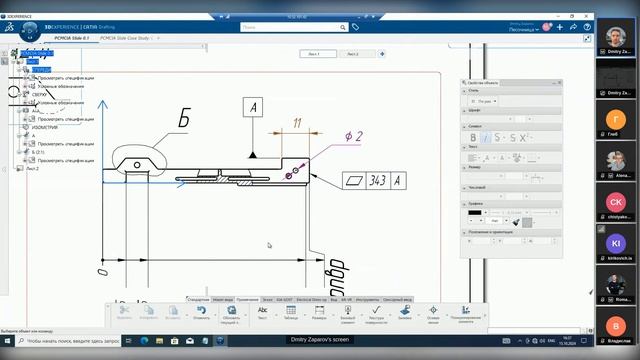640x360 pixels.
Task: Select the Datum element tool
Action: pyautogui.click(x=348, y=314)
